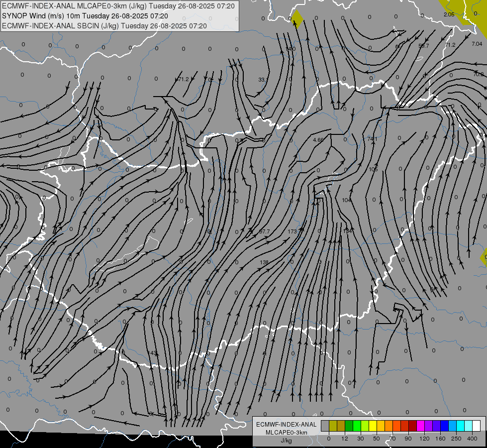
Task: Click the map value '4.66'
Action: (318, 140)
